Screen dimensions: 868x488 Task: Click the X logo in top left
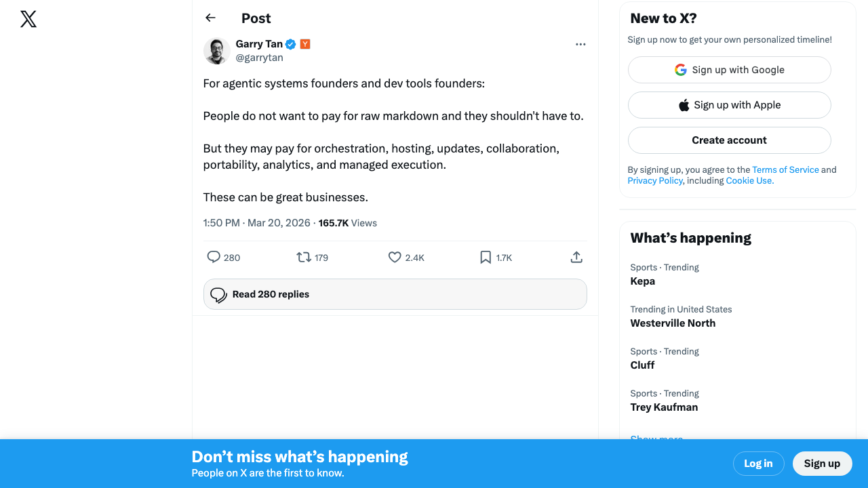[x=28, y=19]
